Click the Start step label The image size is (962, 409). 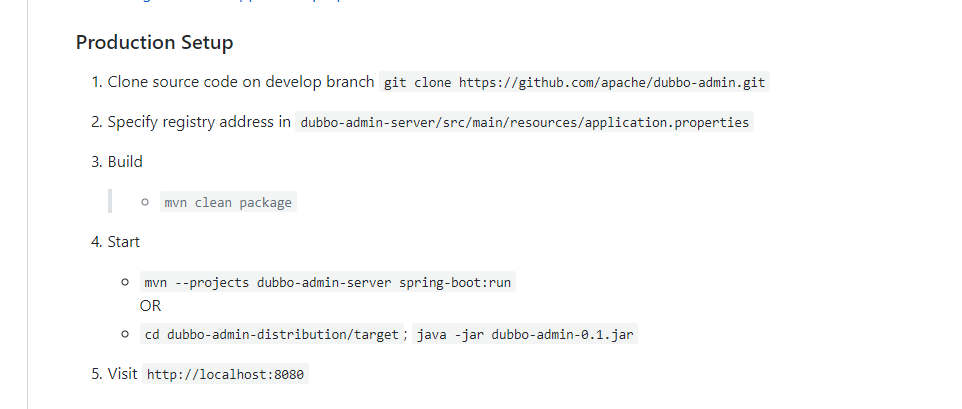point(124,242)
